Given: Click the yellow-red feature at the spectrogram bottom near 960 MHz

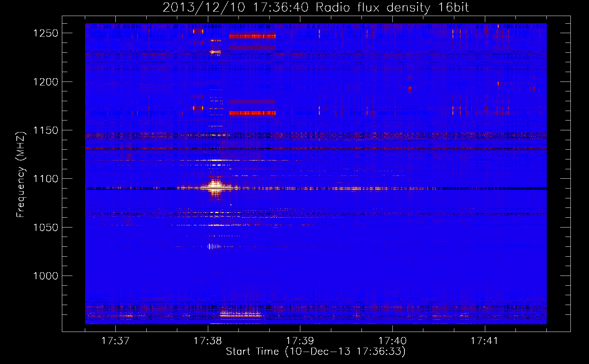Looking at the screenshot, I should click(x=241, y=314).
